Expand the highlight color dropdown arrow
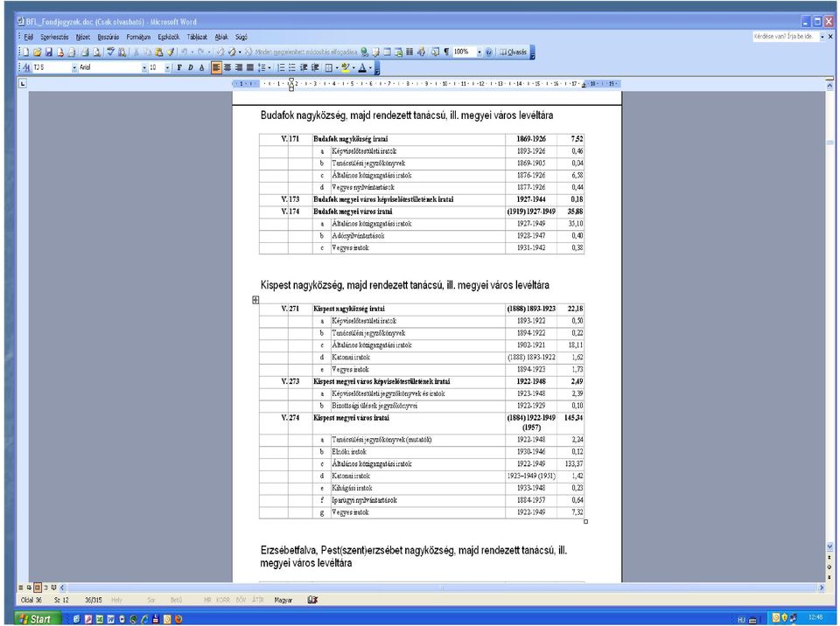 [x=353, y=67]
